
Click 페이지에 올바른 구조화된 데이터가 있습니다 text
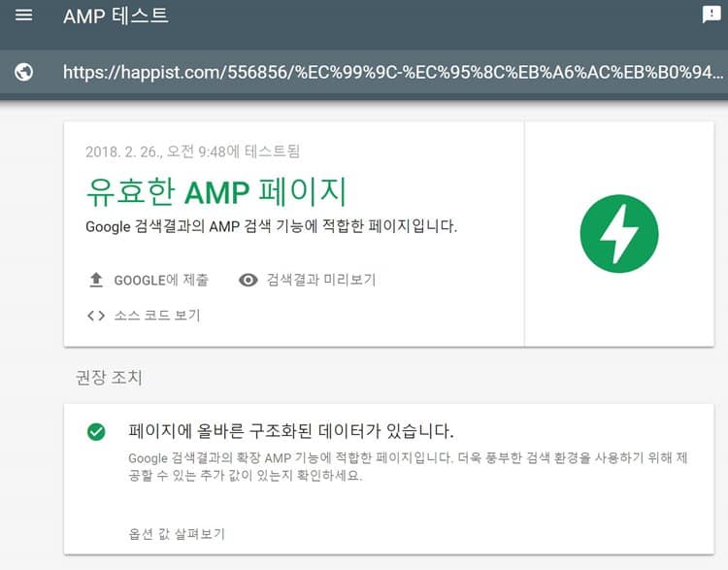pyautogui.click(x=291, y=431)
